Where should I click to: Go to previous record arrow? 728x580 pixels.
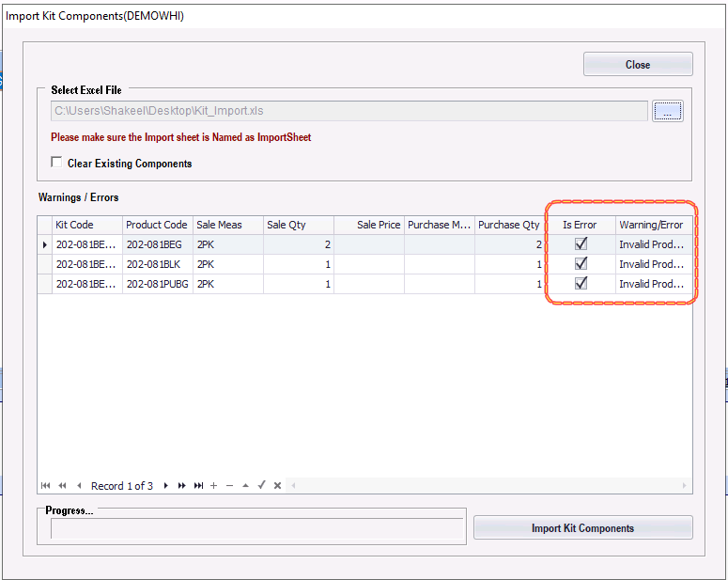pos(79,485)
